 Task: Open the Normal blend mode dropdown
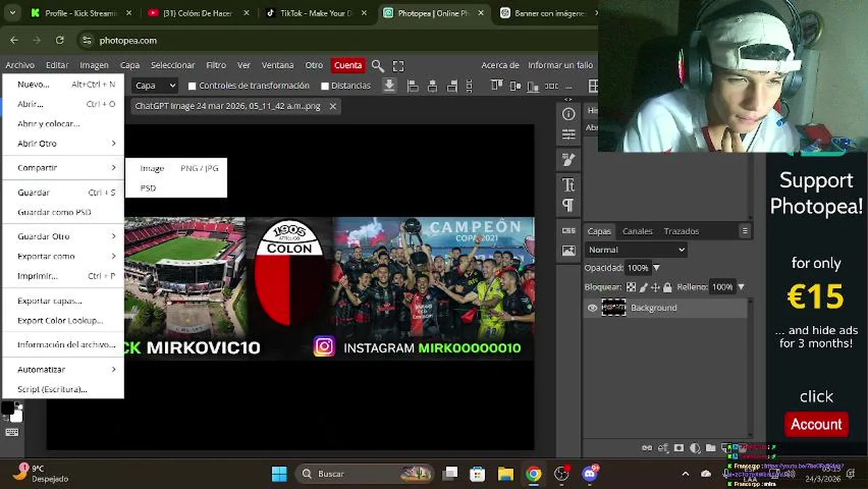click(x=636, y=250)
